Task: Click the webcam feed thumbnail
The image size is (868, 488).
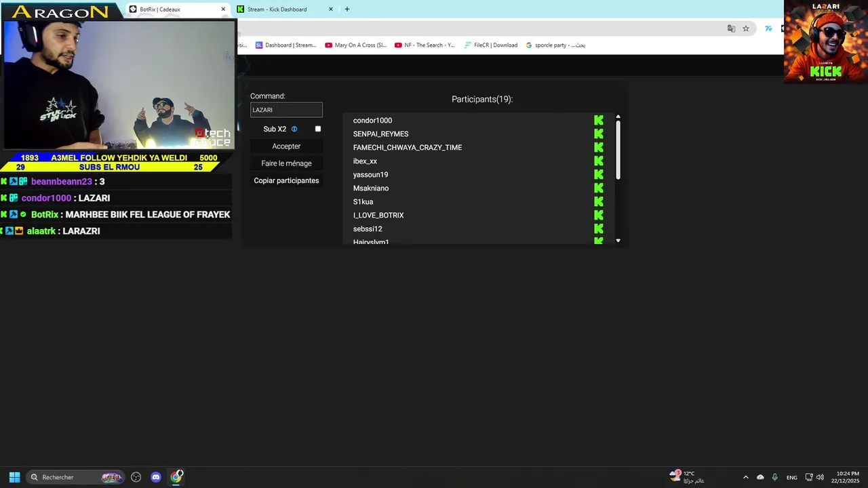Action: tap(119, 85)
